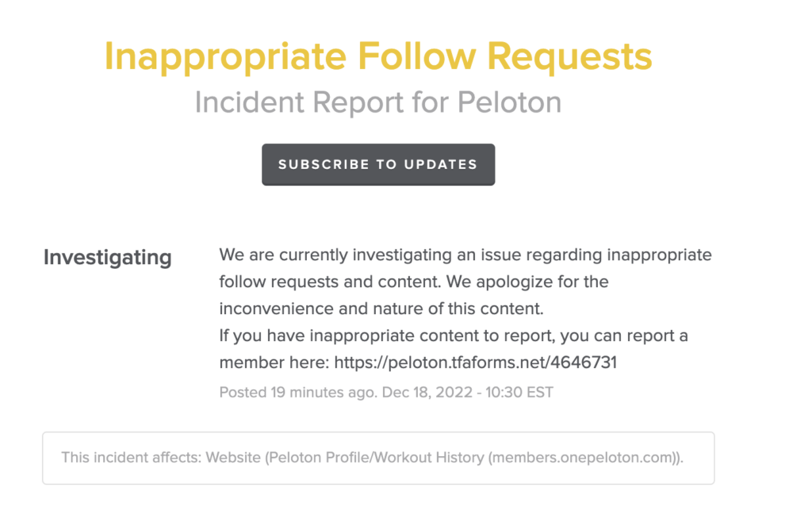Click the Inappropriate Follow Requests heading
This screenshot has height=514, width=812.
pos(378,56)
